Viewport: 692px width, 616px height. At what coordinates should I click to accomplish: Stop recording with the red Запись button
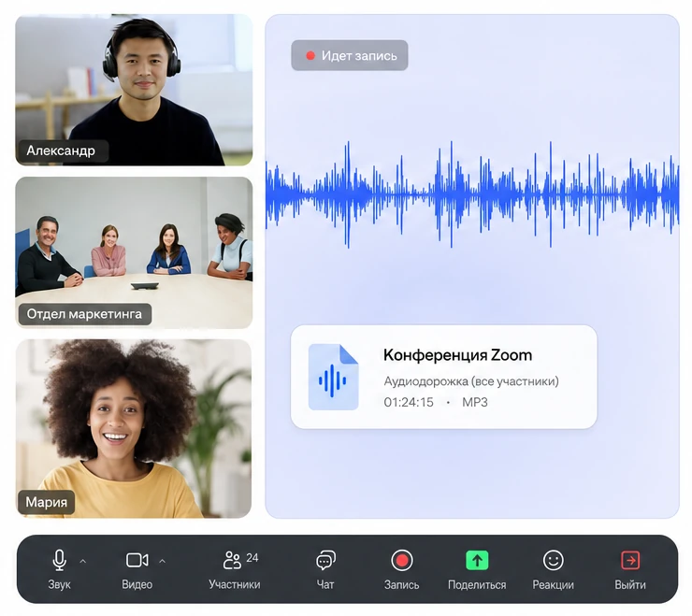point(401,561)
